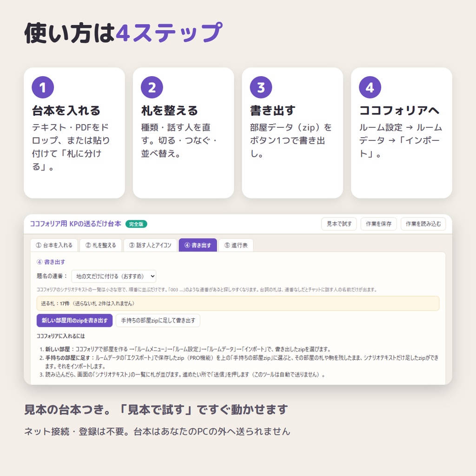Click the 見本の台本つき caption heading
The width and height of the screenshot is (476, 476).
click(x=156, y=410)
